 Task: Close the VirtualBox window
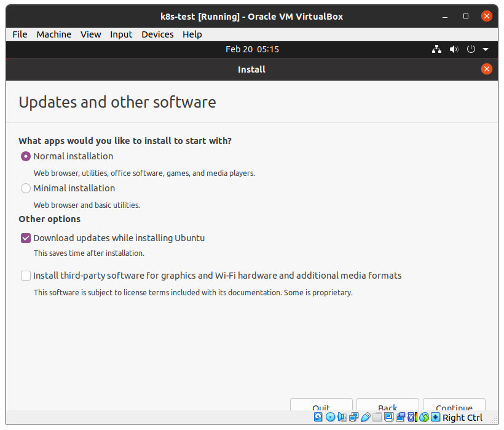[x=487, y=16]
